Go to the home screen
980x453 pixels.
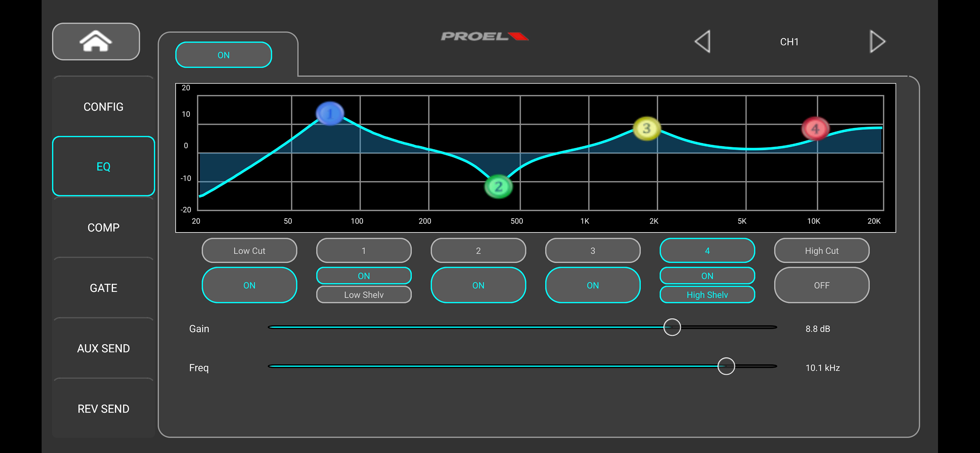pyautogui.click(x=96, y=42)
